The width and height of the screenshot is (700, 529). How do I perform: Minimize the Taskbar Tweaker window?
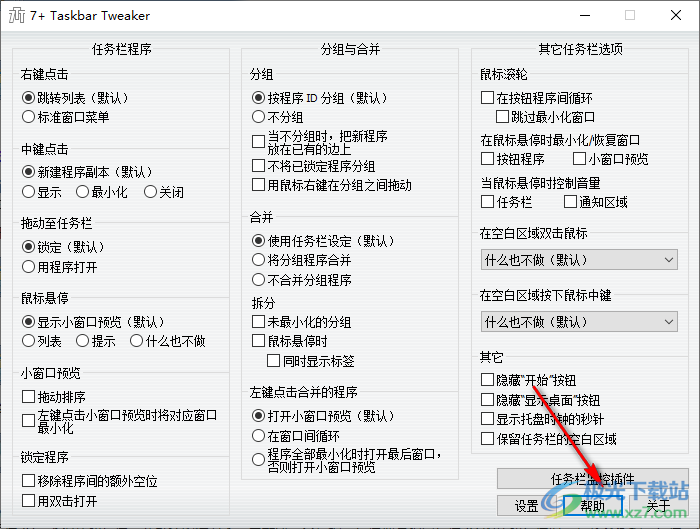[x=585, y=15]
